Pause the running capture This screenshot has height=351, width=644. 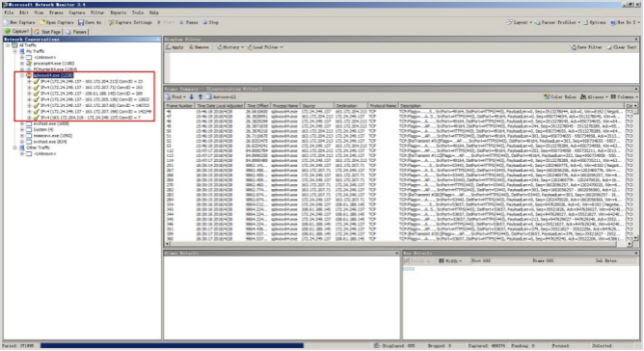(x=189, y=22)
